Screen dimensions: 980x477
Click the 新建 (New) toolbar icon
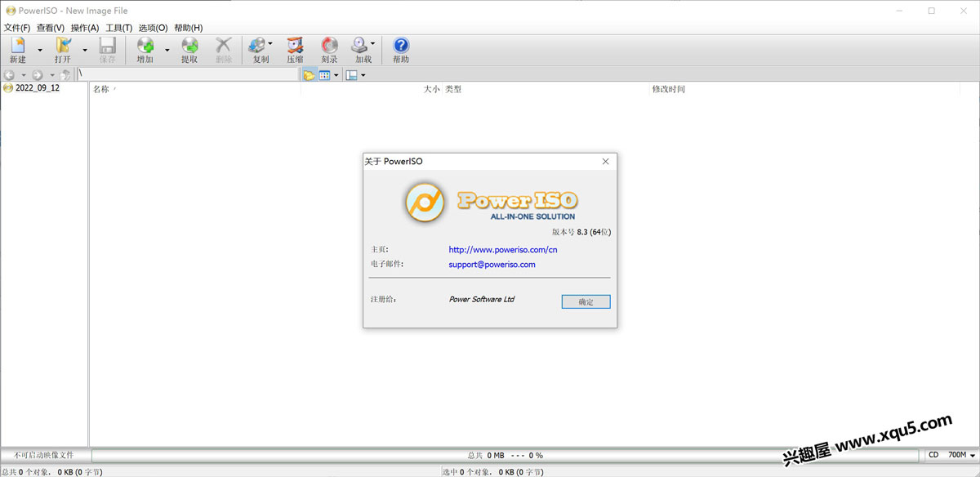click(17, 50)
